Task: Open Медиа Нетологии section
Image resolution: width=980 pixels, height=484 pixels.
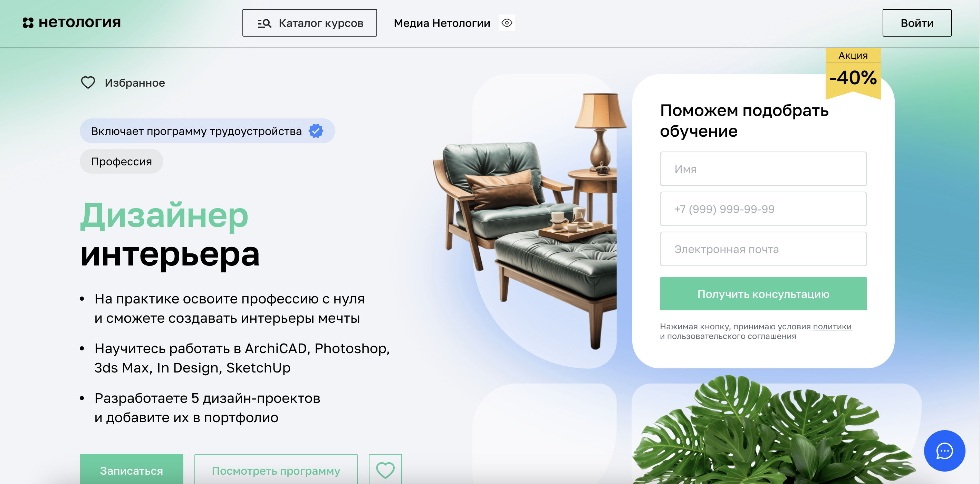Action: [442, 23]
